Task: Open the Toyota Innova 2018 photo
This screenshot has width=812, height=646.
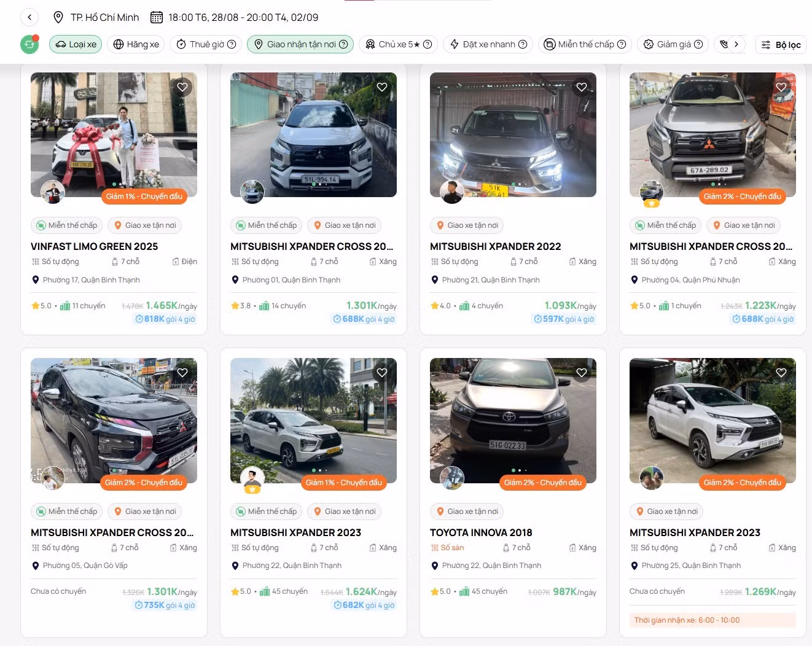Action: point(513,421)
